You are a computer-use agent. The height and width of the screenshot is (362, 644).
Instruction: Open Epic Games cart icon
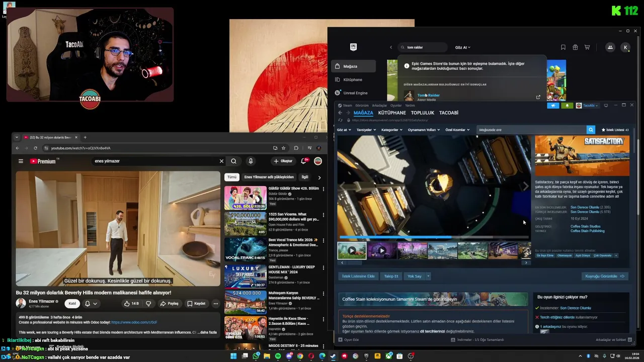pyautogui.click(x=587, y=47)
